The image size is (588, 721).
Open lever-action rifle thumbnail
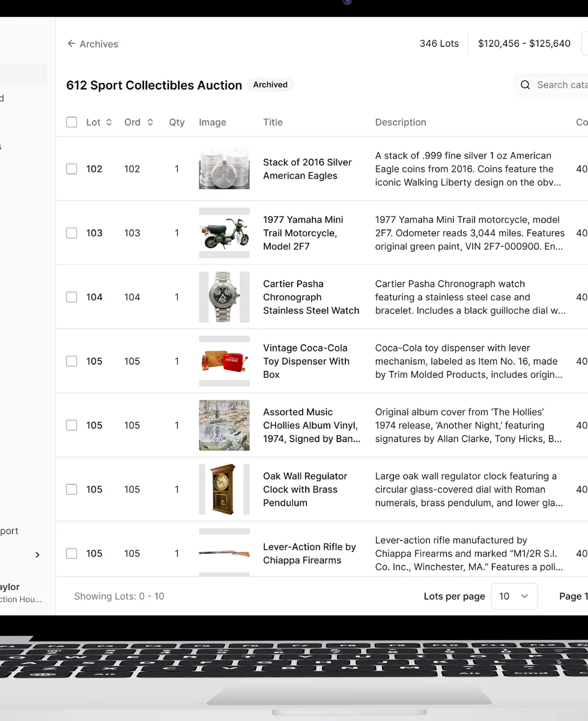click(224, 553)
